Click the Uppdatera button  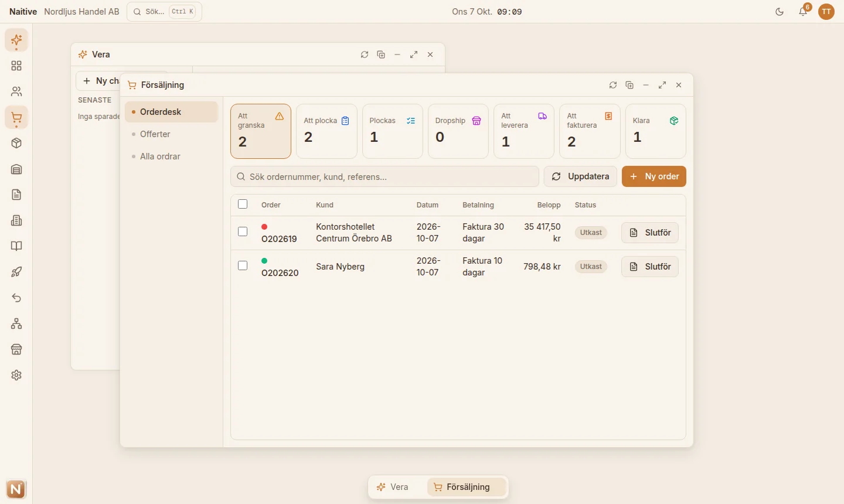tap(580, 176)
